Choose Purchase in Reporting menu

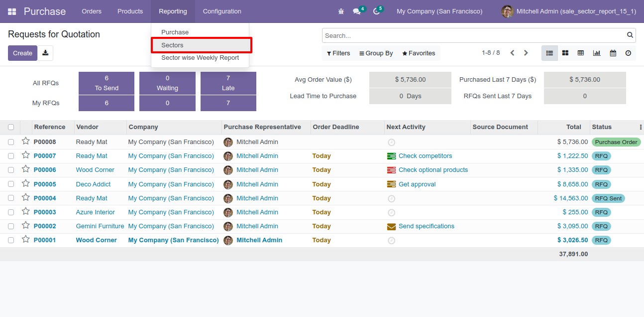point(200,32)
